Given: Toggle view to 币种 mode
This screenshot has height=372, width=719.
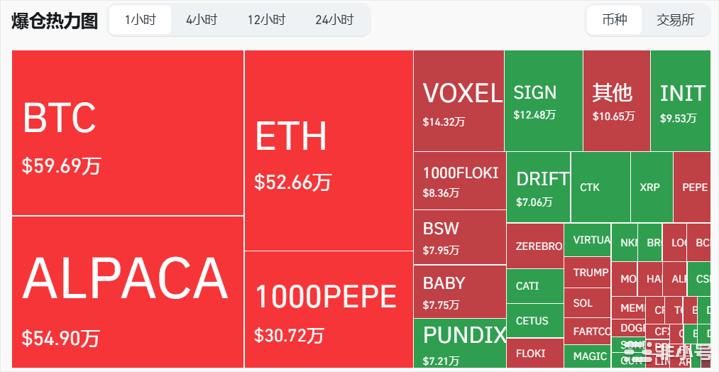Looking at the screenshot, I should [x=614, y=20].
